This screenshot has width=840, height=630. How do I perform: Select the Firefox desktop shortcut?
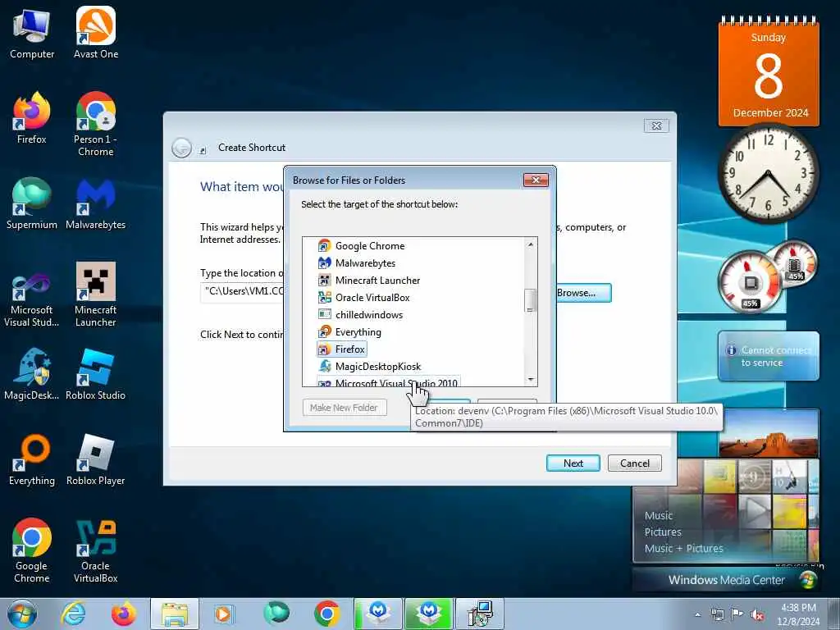[x=32, y=118]
